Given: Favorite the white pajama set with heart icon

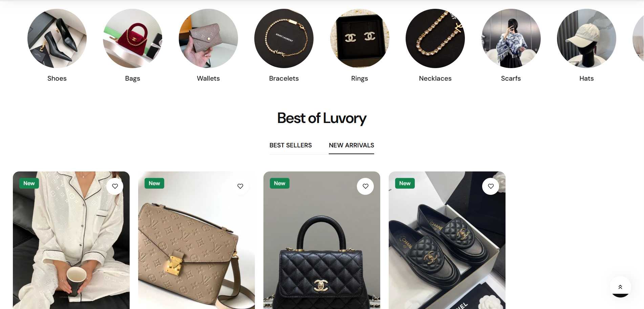Looking at the screenshot, I should 115,186.
